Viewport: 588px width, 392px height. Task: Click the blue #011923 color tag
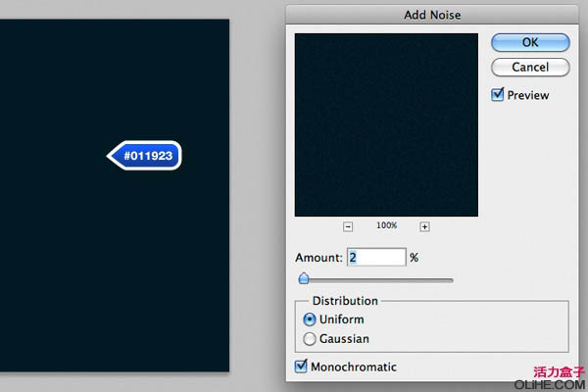click(146, 155)
